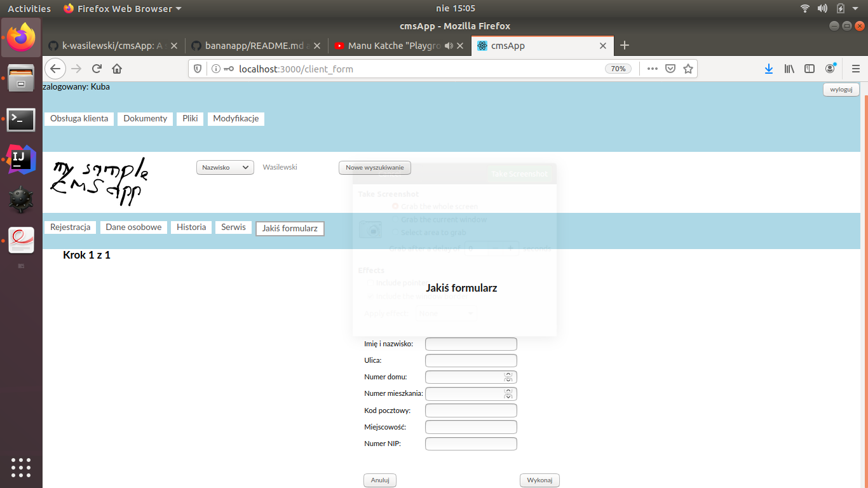Increase the Numer domu spinner value
This screenshot has height=488, width=868.
[x=508, y=374]
